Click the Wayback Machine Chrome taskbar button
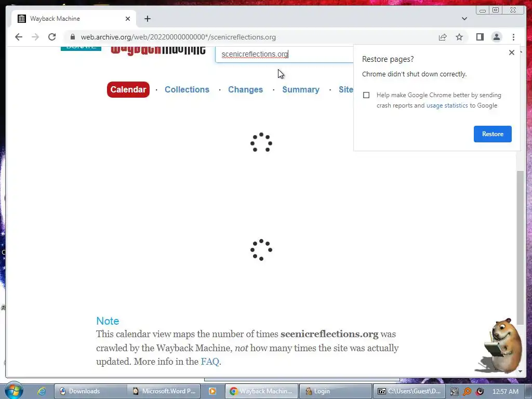 tap(262, 391)
